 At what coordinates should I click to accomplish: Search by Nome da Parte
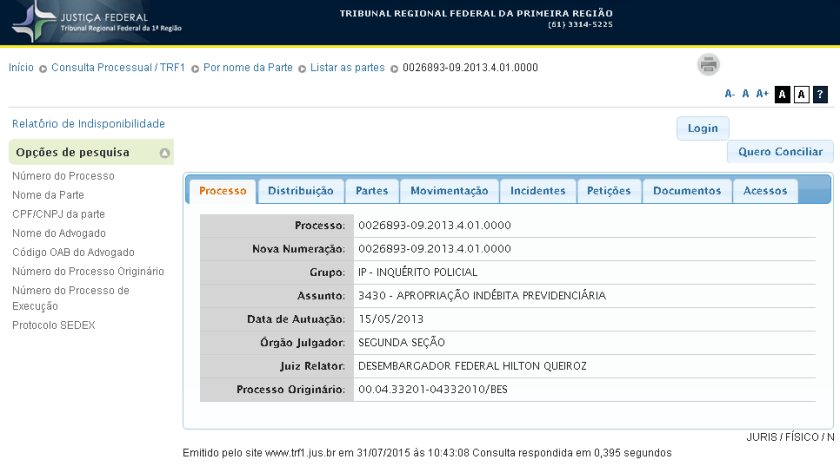[x=48, y=195]
